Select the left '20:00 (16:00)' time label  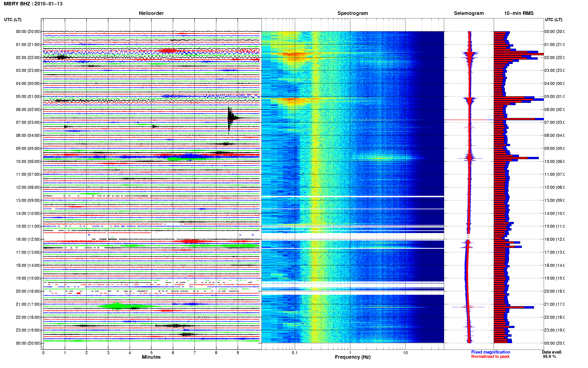coord(28,291)
